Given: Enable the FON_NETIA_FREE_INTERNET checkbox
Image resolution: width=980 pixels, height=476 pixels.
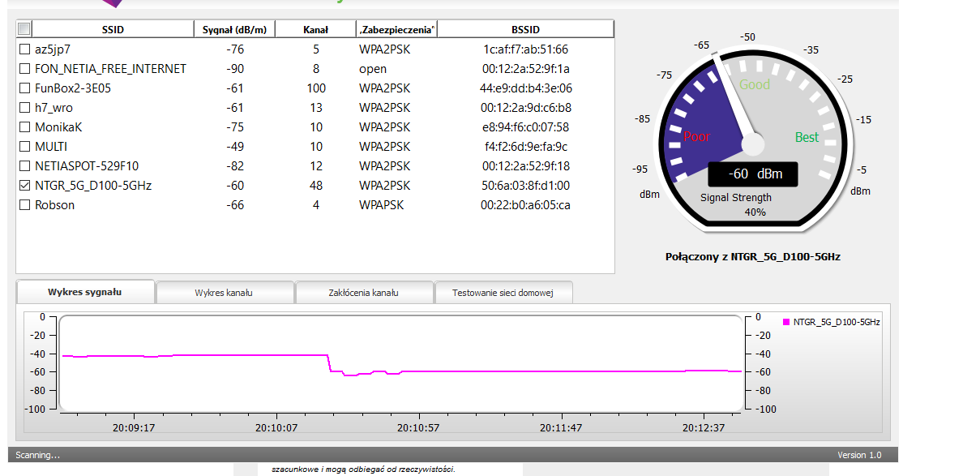Looking at the screenshot, I should click(24, 69).
